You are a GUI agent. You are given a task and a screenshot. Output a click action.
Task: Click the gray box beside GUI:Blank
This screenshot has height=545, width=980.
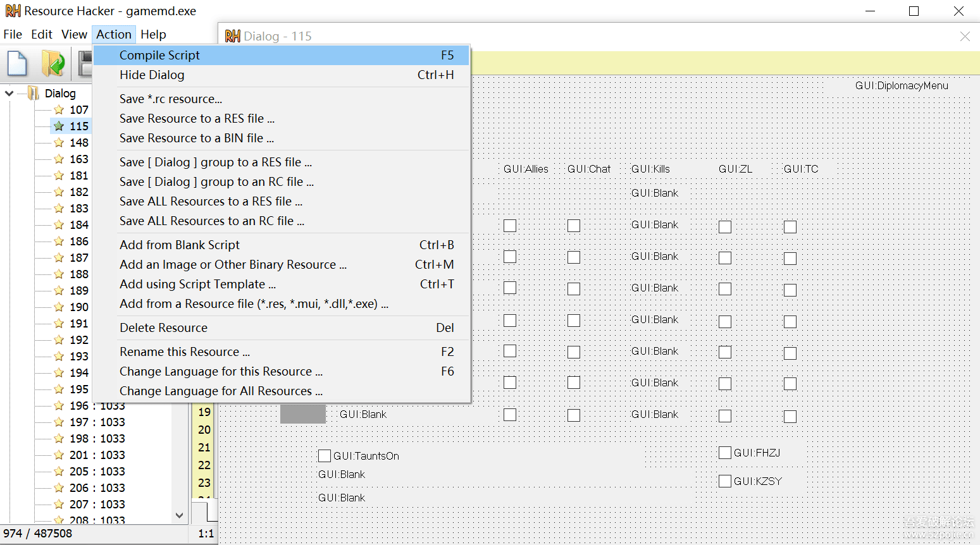[303, 414]
